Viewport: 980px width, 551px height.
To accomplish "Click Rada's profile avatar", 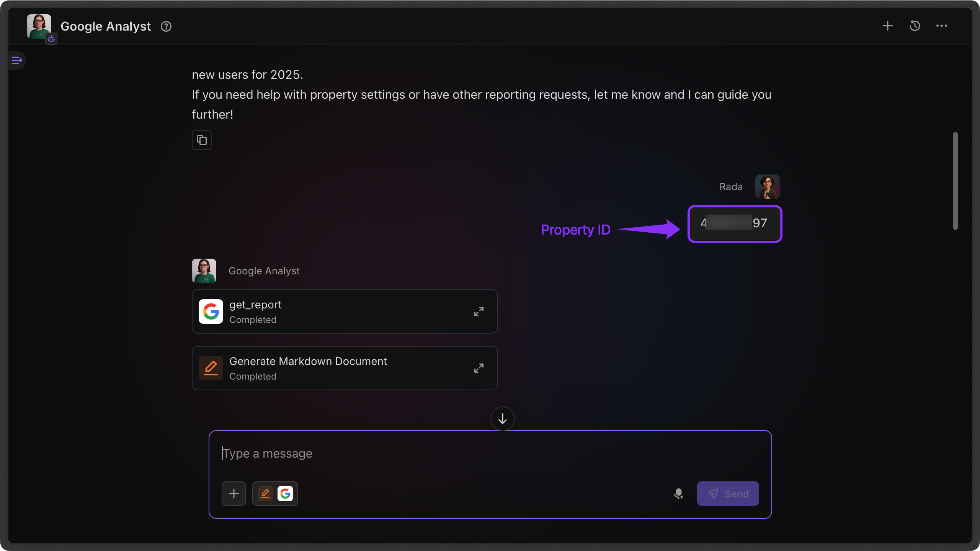I will click(768, 187).
